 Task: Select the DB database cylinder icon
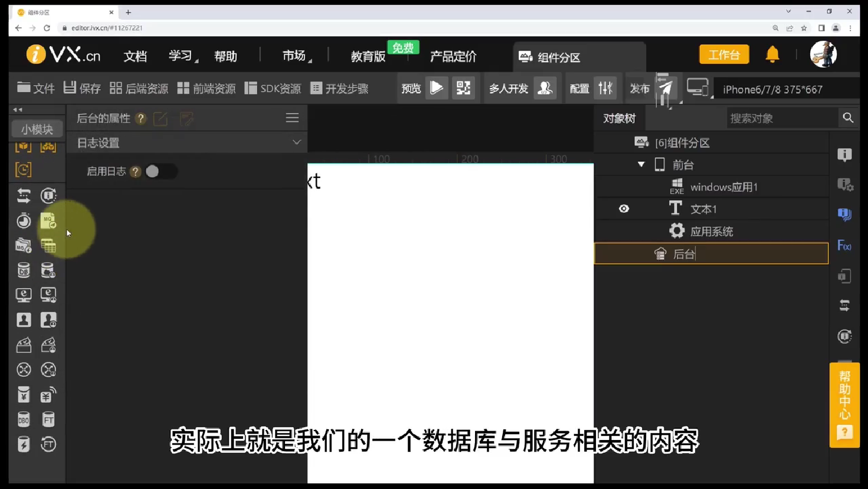[x=24, y=270]
